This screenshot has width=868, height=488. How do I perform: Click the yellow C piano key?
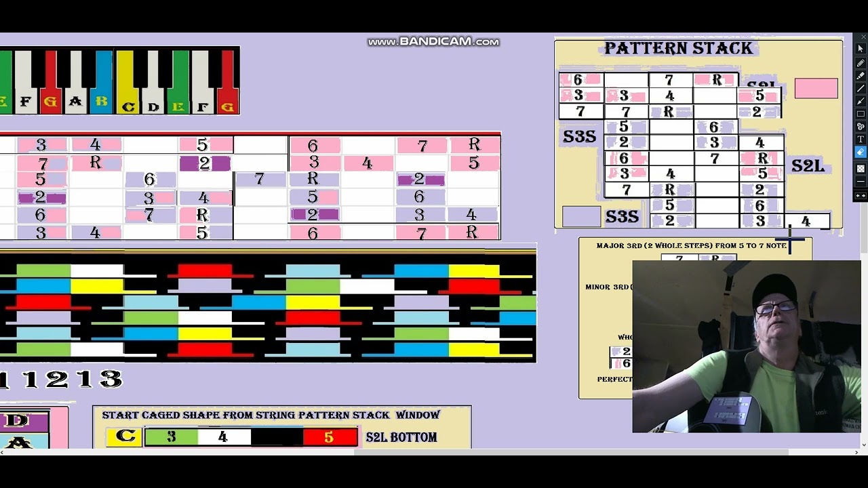[x=126, y=83]
